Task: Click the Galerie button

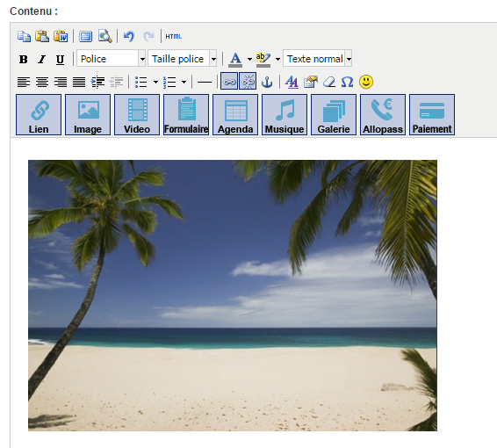Action: 334,114
